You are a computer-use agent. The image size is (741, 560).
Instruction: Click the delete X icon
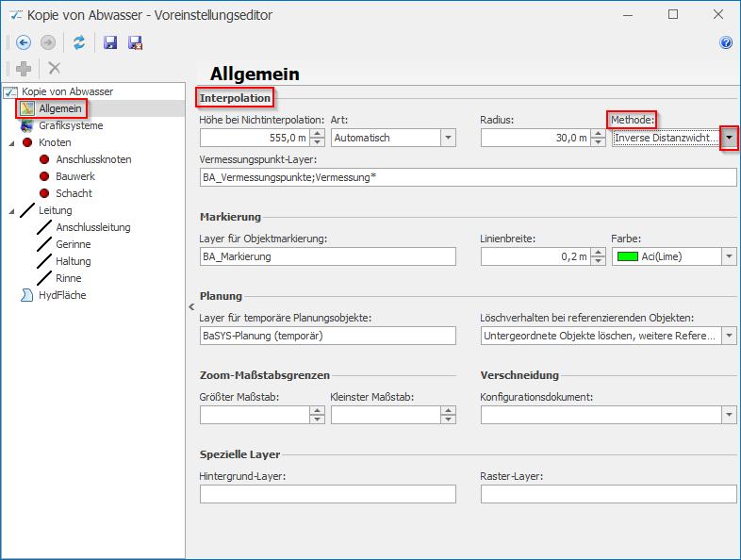tap(55, 68)
